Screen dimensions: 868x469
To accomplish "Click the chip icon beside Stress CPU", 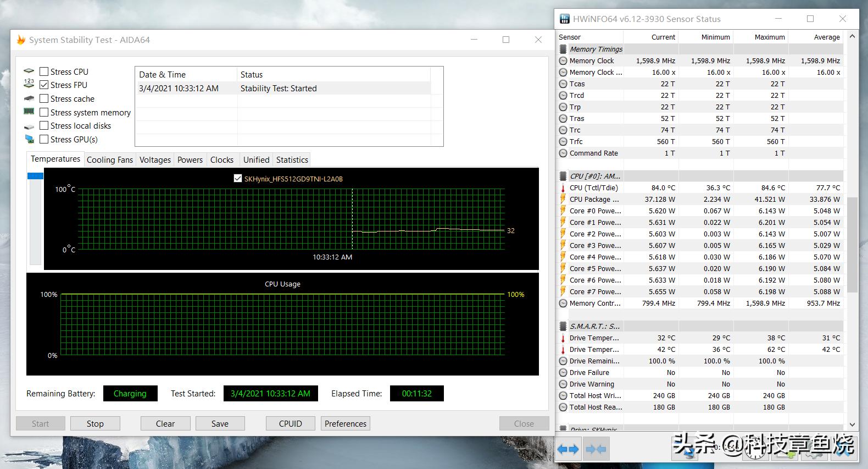I will coord(29,71).
